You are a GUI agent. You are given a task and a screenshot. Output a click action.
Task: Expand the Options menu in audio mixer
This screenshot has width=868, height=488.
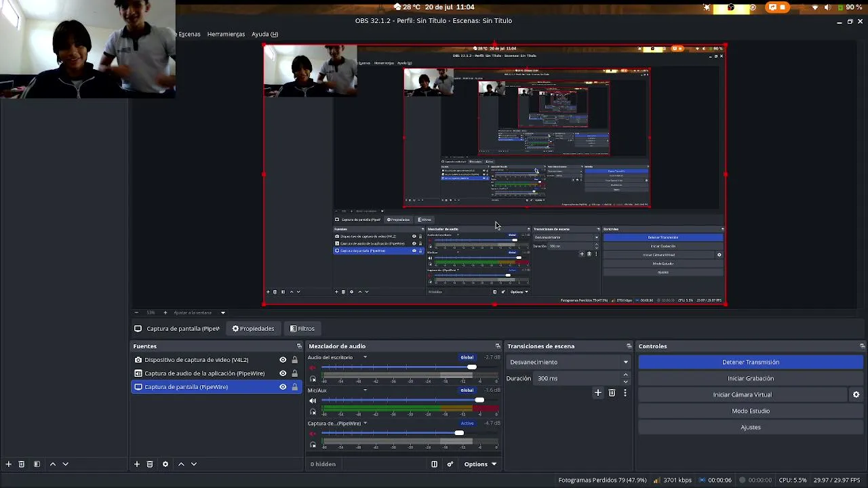(x=480, y=464)
